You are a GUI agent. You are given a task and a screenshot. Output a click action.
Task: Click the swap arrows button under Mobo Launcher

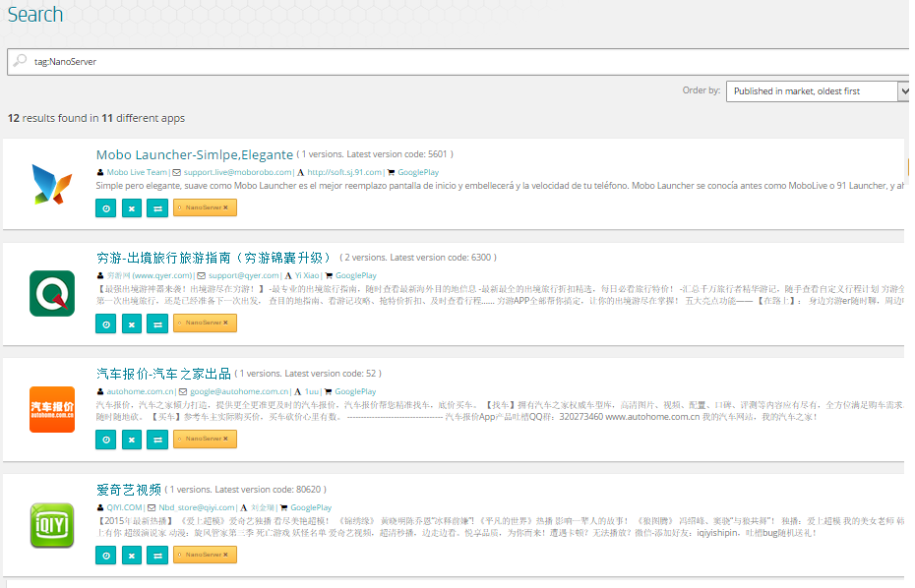157,208
